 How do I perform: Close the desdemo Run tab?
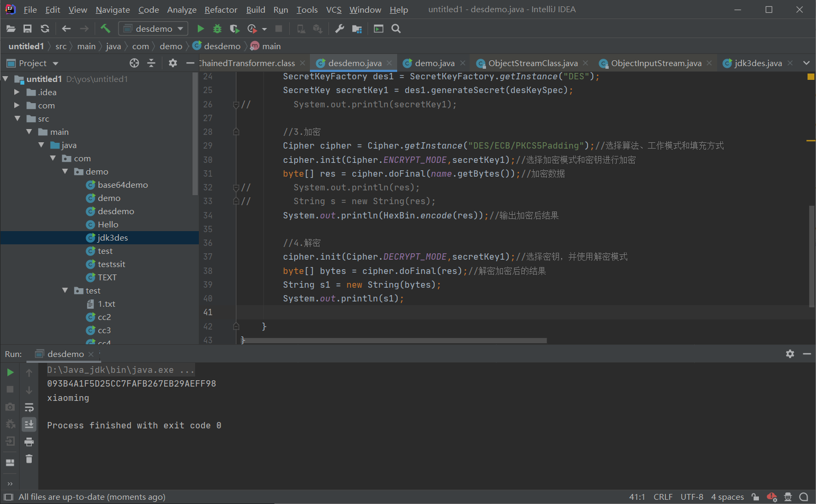coord(91,354)
